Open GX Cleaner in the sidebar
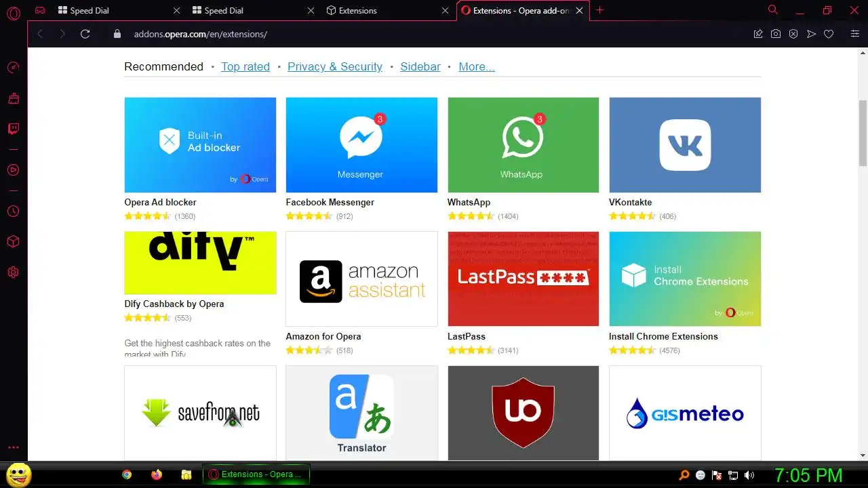 click(x=13, y=99)
